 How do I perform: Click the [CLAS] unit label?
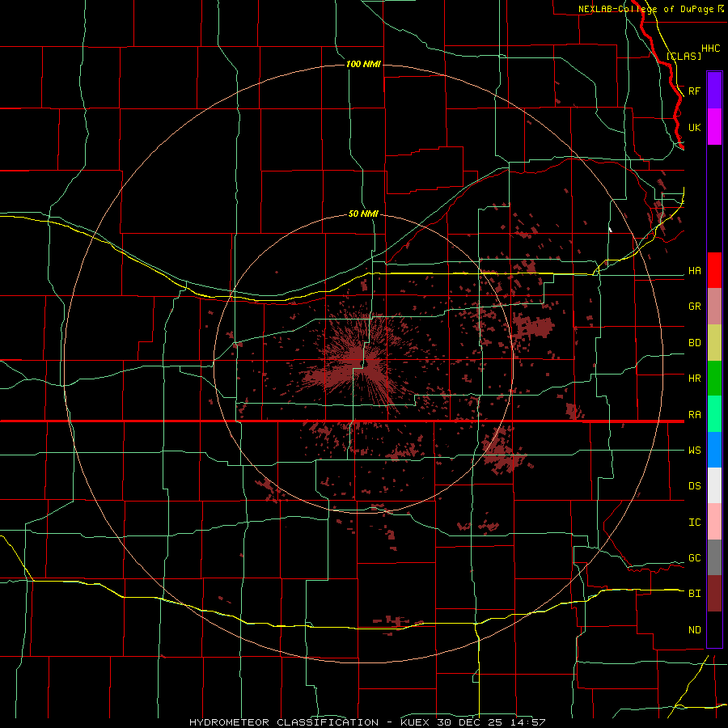click(x=684, y=56)
